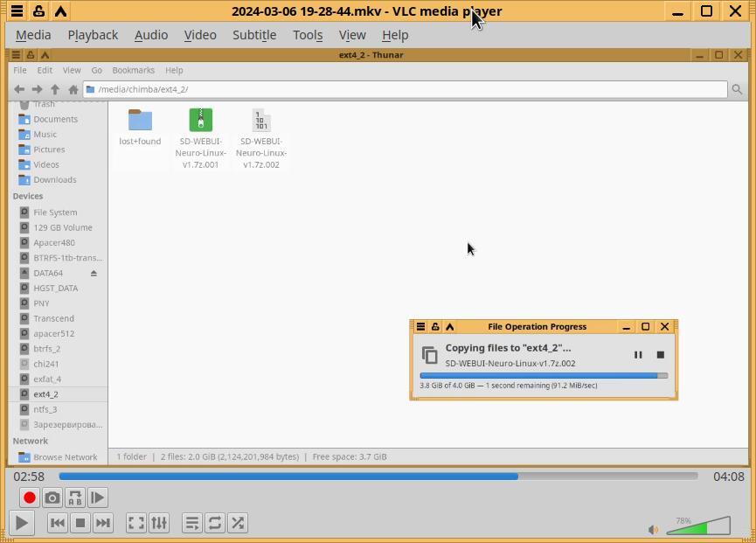
Task: Open Thunar Go menu
Action: (x=96, y=71)
